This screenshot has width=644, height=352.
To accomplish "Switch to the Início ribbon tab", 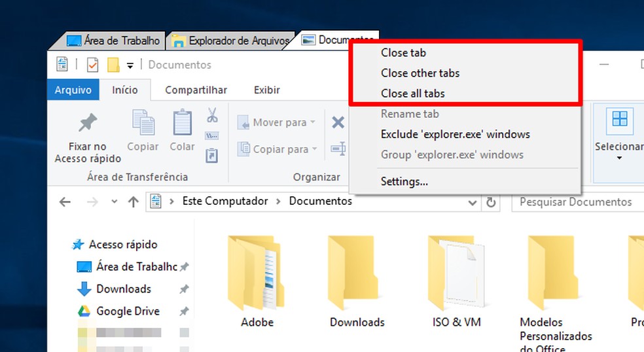I will pos(125,90).
